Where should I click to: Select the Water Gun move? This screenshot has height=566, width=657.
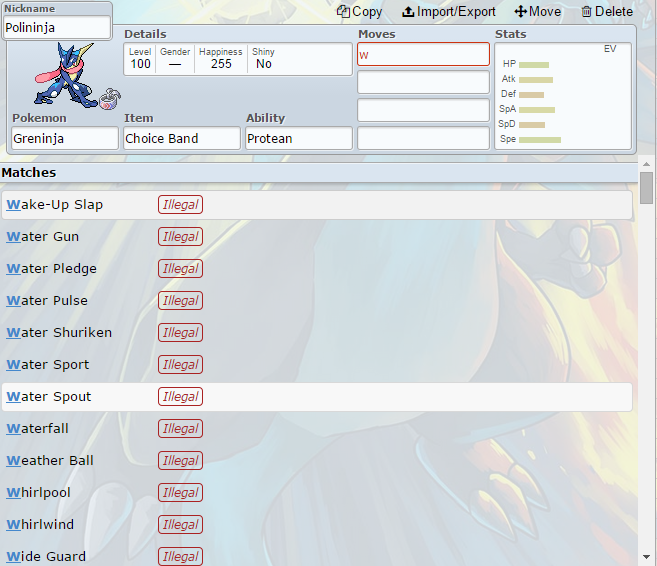point(317,237)
